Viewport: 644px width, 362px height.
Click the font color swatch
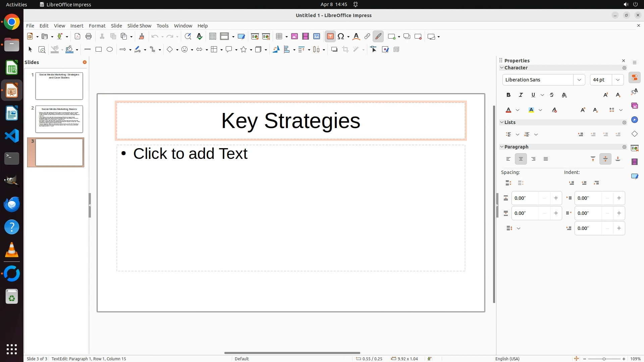(x=508, y=110)
